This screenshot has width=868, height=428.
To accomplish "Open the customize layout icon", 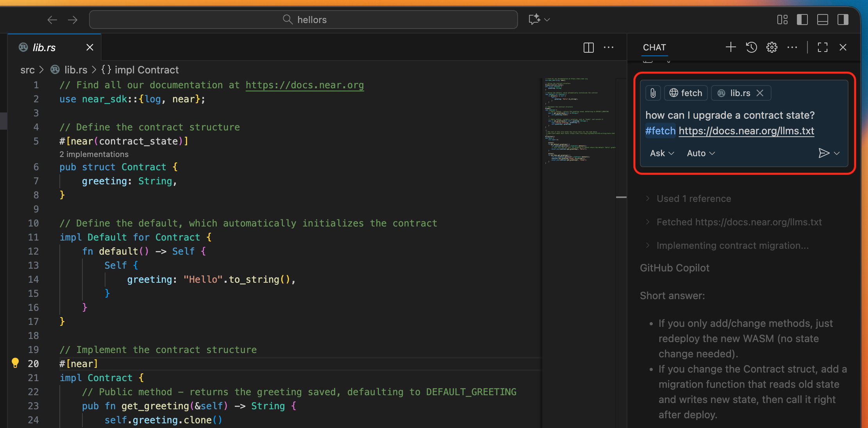I will pyautogui.click(x=782, y=19).
